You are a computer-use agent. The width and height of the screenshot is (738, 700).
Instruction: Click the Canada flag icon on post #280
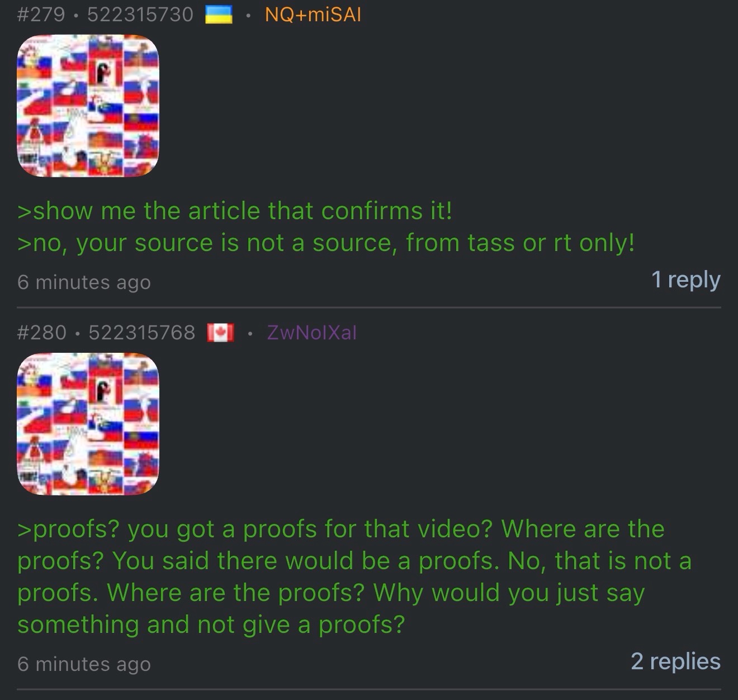pyautogui.click(x=220, y=333)
